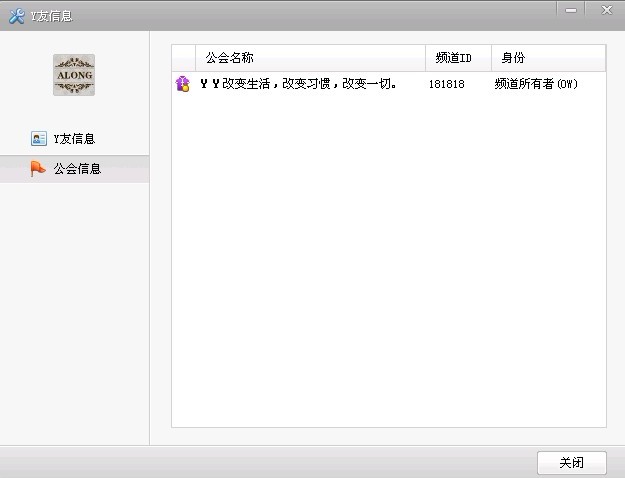Sort by 公会名称 column header

click(310, 58)
